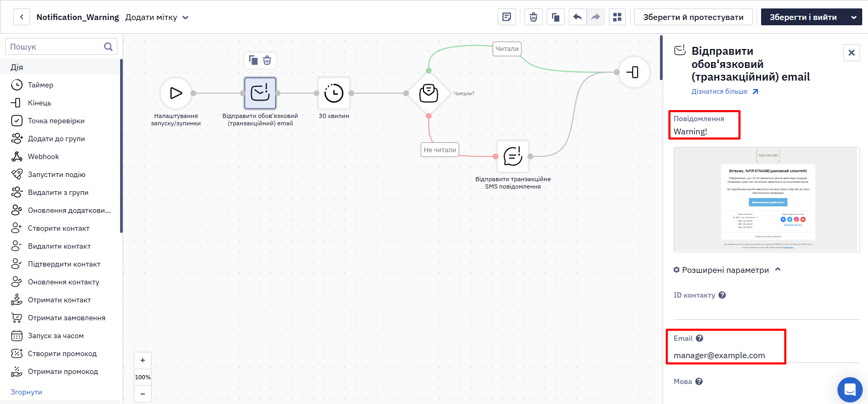Redo the last action

click(595, 17)
